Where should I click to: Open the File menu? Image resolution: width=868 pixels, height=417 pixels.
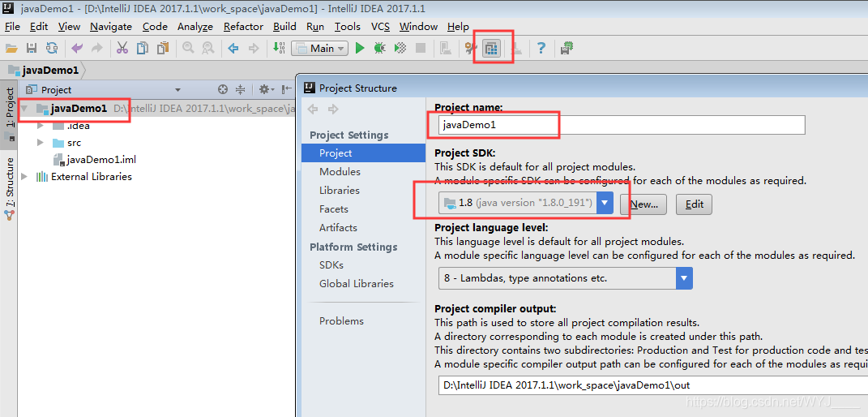coord(12,27)
